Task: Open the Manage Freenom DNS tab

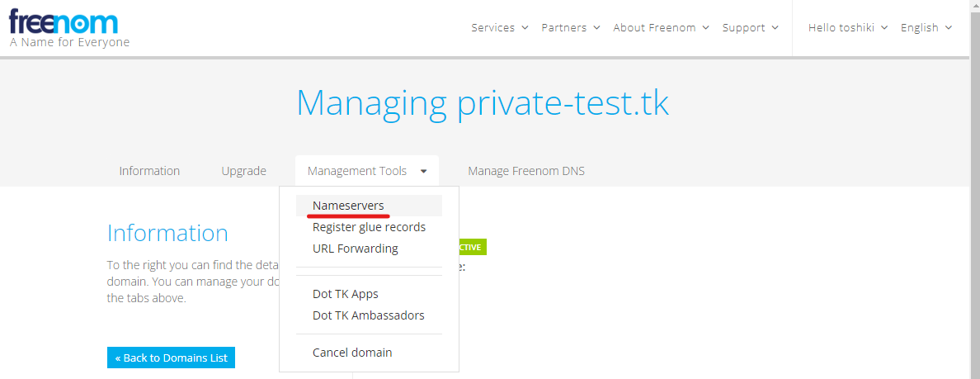Action: pos(525,171)
